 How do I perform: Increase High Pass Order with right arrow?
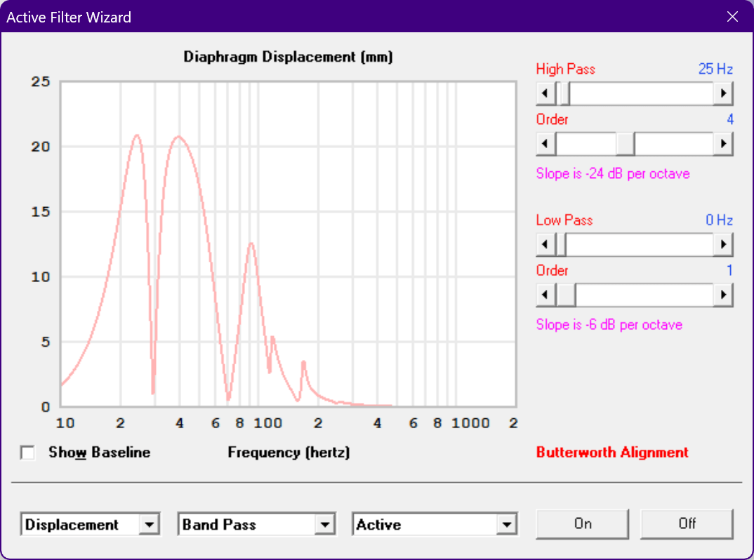coord(723,144)
